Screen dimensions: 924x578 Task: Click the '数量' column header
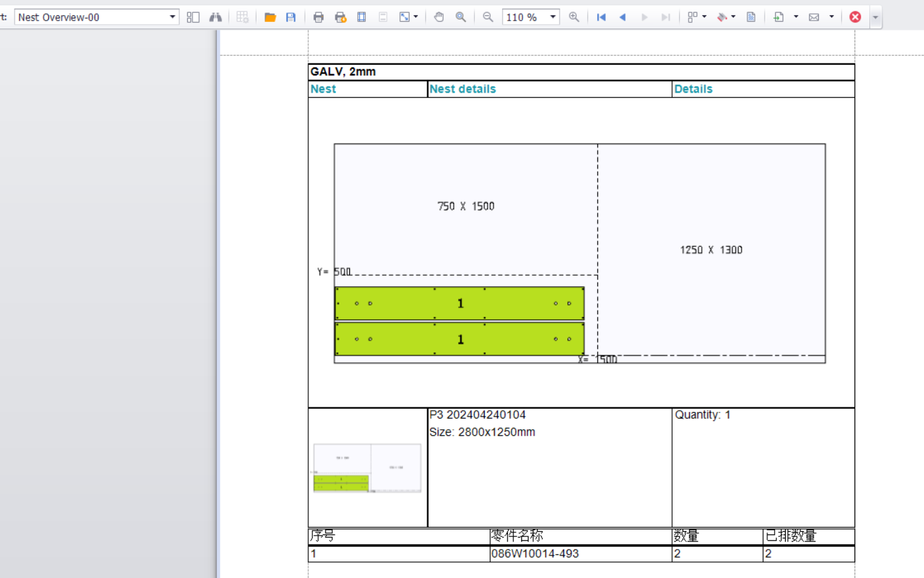[686, 536]
